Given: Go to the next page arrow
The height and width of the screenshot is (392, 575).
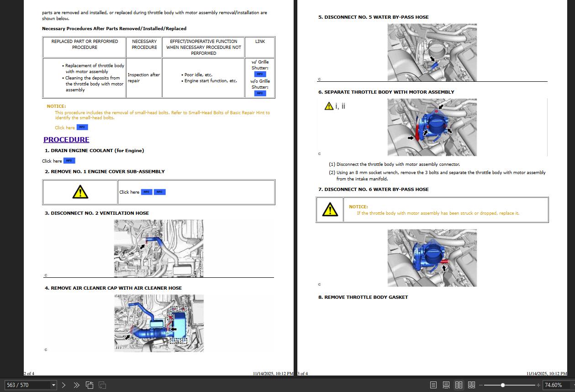Looking at the screenshot, I should [63, 385].
